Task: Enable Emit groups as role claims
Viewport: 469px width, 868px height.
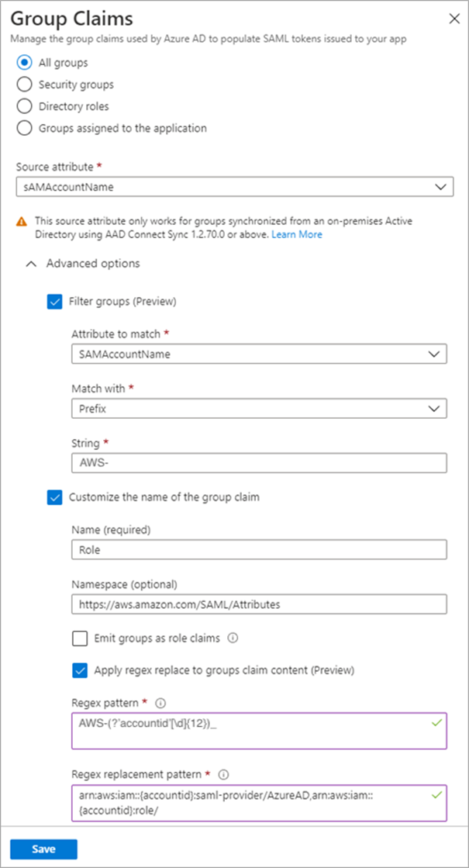Action: click(79, 638)
